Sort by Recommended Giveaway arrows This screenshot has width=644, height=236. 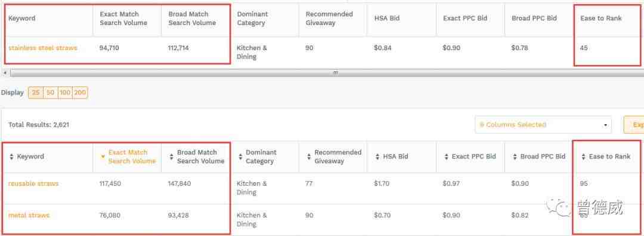(309, 157)
